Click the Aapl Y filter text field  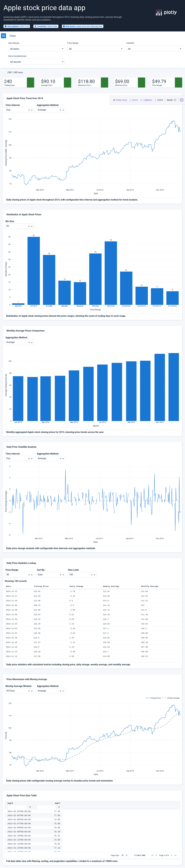pyautogui.click(x=46, y=807)
